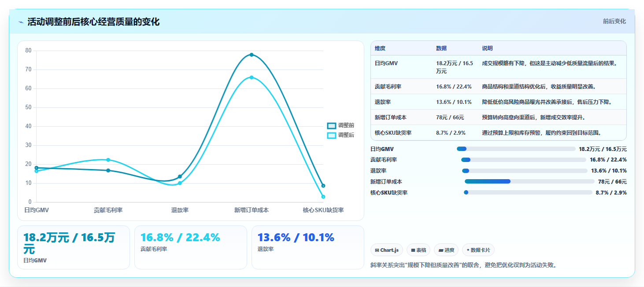Click y-axis value 40
644x287 pixels.
[28, 126]
